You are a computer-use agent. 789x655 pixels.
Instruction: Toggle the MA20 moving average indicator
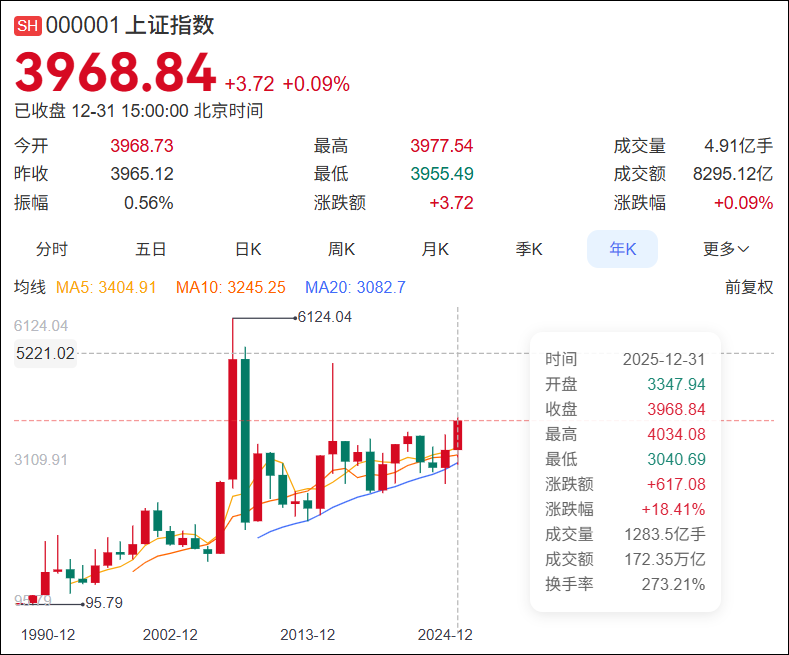click(x=355, y=288)
